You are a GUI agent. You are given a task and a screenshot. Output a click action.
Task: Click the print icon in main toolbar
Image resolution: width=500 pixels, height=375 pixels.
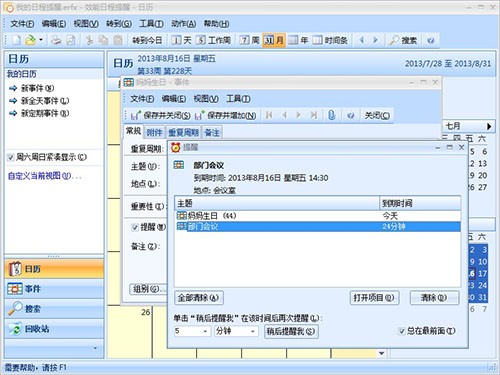click(x=56, y=40)
